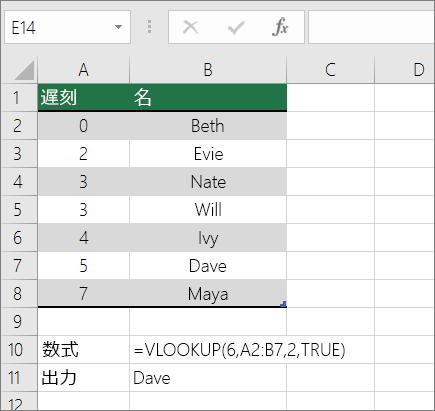Click the cell A4 with value 3
This screenshot has width=435, height=411.
click(83, 182)
